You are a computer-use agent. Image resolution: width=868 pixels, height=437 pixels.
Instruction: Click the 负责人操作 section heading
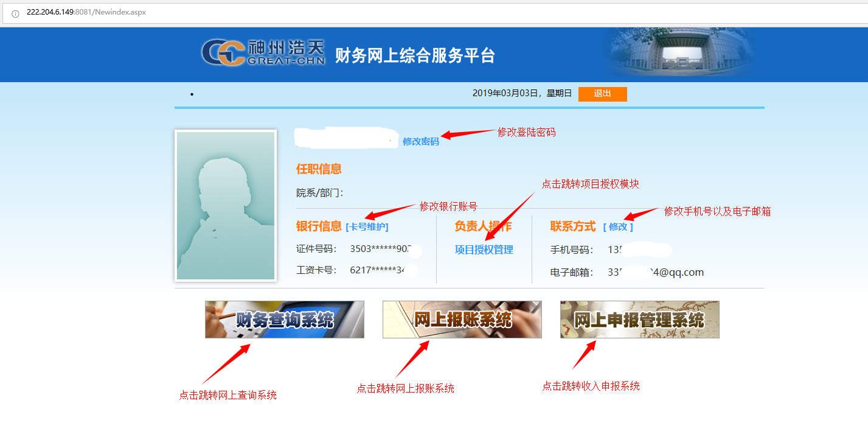[x=482, y=226]
